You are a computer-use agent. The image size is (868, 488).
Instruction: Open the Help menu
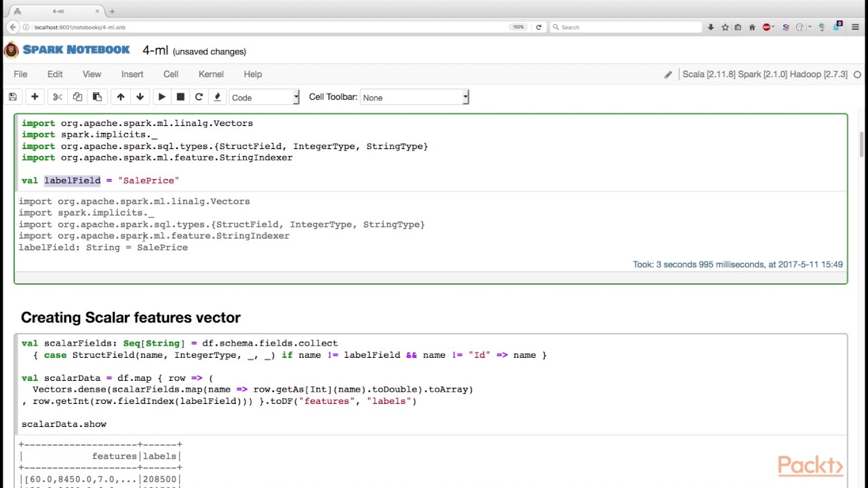click(253, 75)
